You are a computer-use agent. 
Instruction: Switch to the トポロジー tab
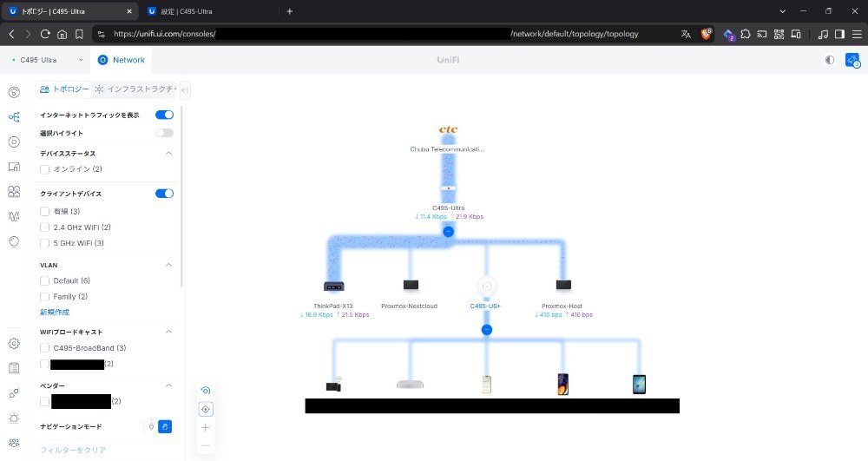(64, 89)
